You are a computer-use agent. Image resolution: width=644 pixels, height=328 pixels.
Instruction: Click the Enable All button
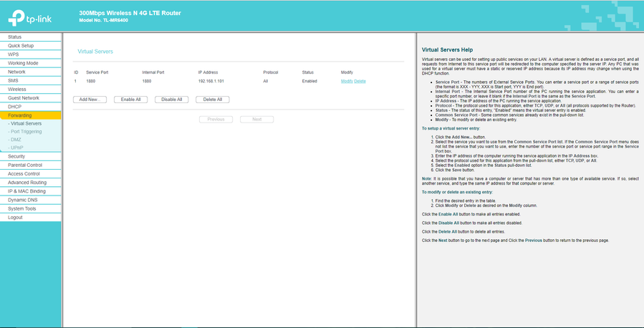point(130,100)
